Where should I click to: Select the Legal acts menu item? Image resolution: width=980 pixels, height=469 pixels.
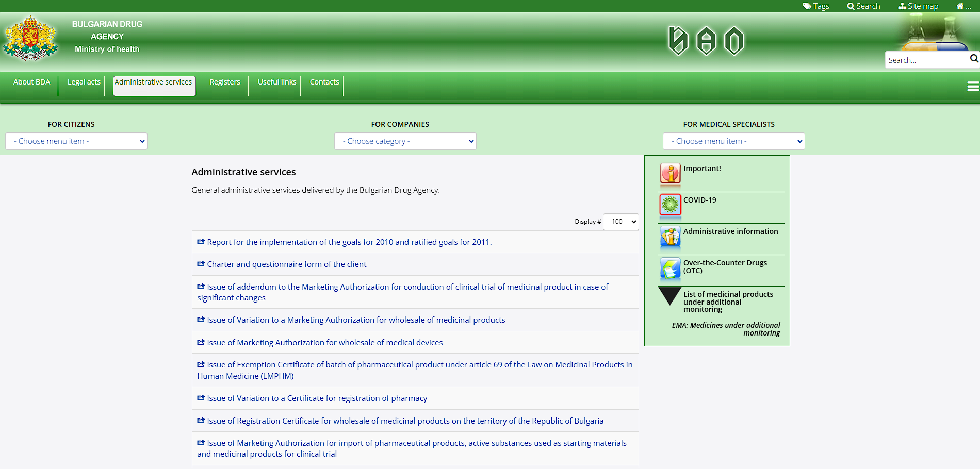[84, 82]
